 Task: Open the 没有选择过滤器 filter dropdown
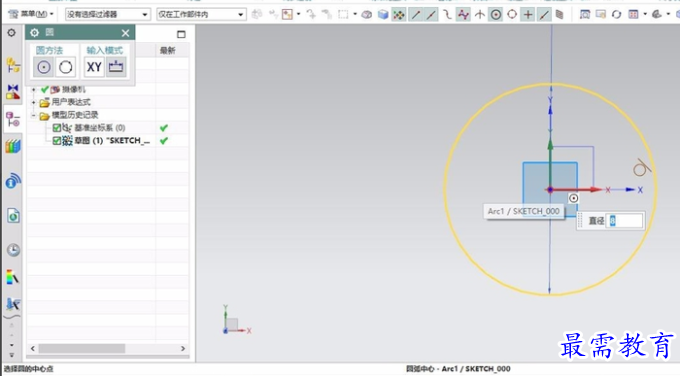107,14
